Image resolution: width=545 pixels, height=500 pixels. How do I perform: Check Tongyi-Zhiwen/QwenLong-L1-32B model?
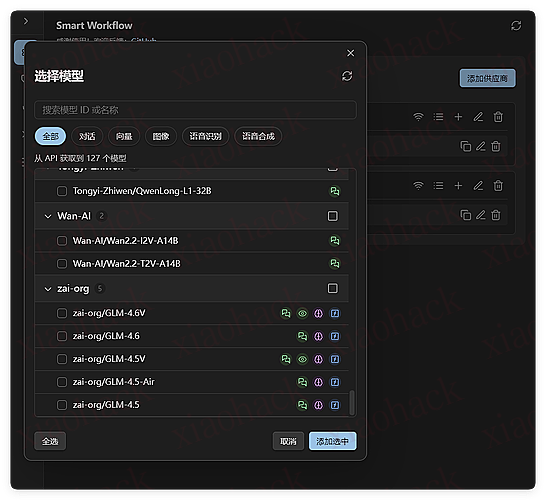pyautogui.click(x=62, y=191)
